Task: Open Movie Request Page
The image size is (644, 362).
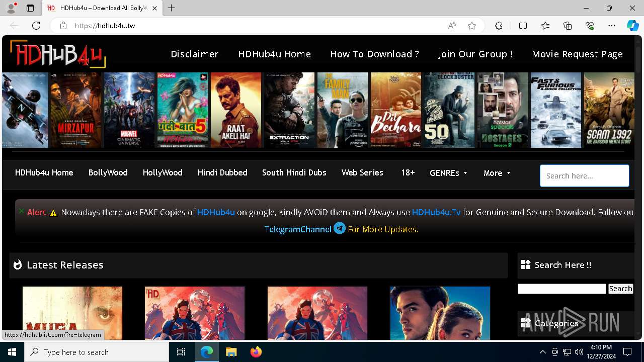Action: point(578,54)
